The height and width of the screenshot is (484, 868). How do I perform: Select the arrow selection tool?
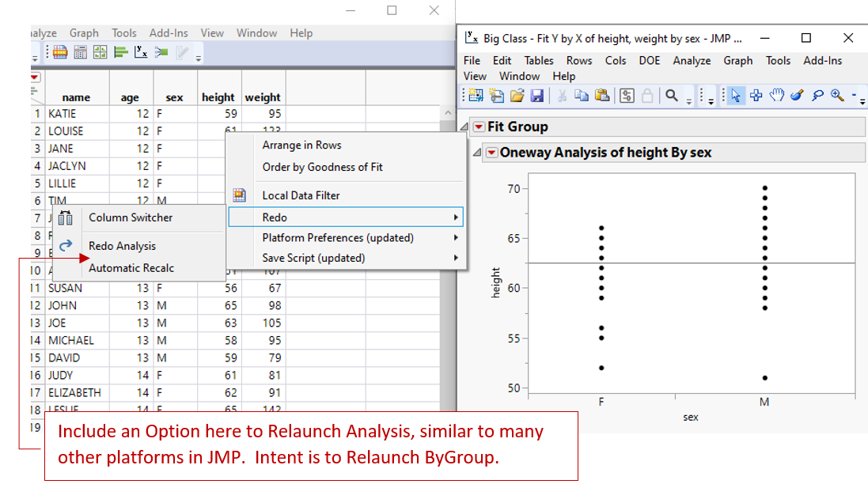point(736,95)
